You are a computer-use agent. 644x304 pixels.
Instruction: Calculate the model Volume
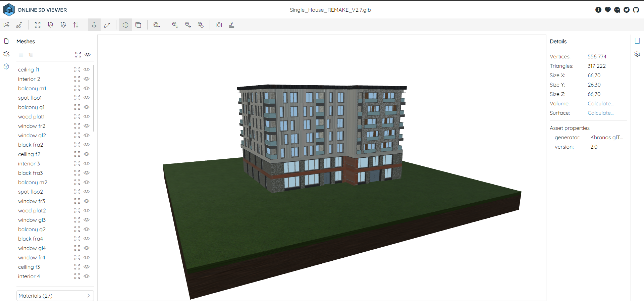[600, 103]
